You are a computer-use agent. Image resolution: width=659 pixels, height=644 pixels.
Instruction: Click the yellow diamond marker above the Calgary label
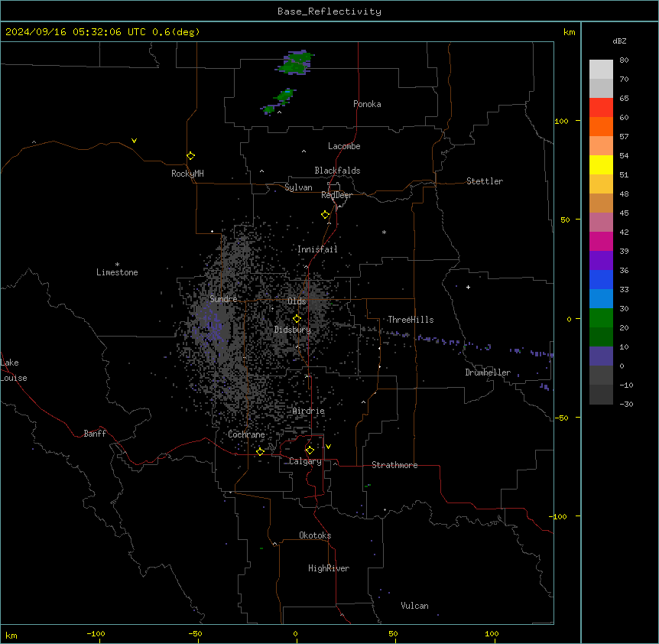click(310, 450)
